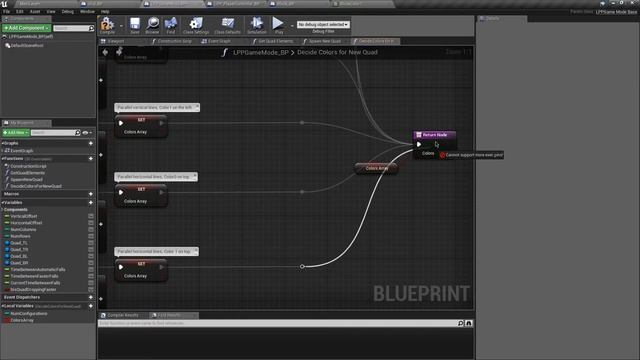Screen dimensions: 640x360
Task: Click the Return Node execution pin
Action: tap(419, 144)
